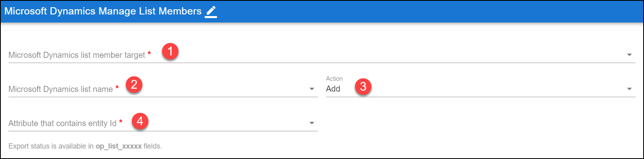644x159 pixels.
Task: Click the red asterisk after list member target
Action: click(x=149, y=54)
